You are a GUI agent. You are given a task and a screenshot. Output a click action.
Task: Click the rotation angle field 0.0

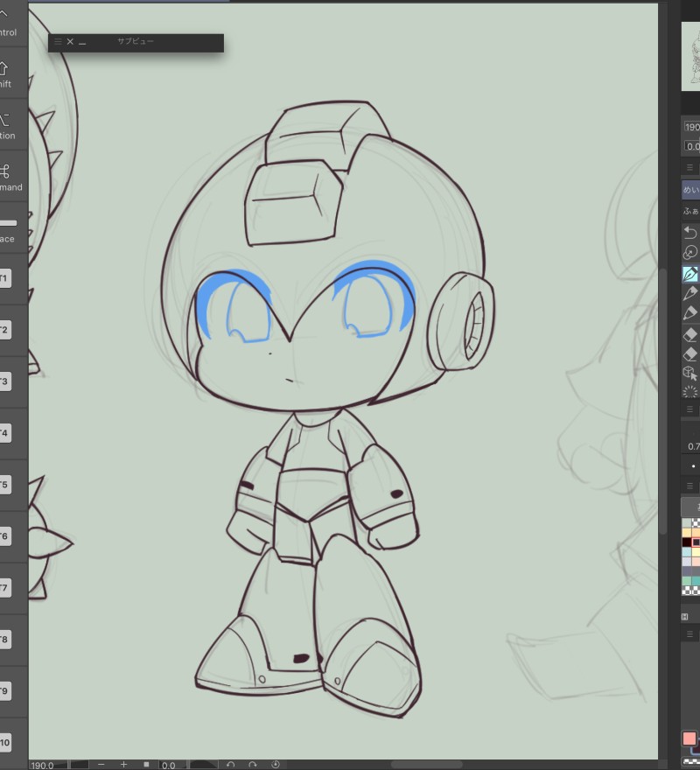pyautogui.click(x=169, y=765)
